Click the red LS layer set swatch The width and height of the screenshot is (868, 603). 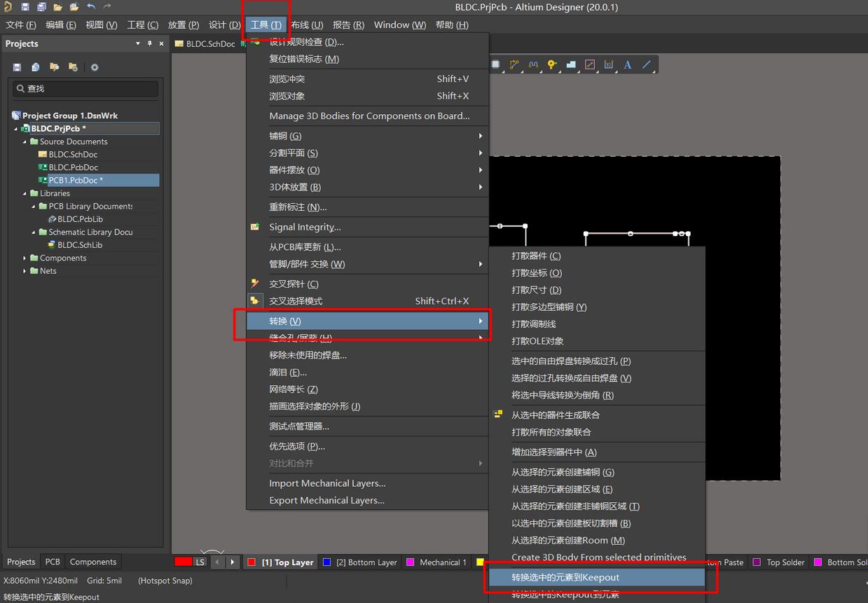(184, 562)
